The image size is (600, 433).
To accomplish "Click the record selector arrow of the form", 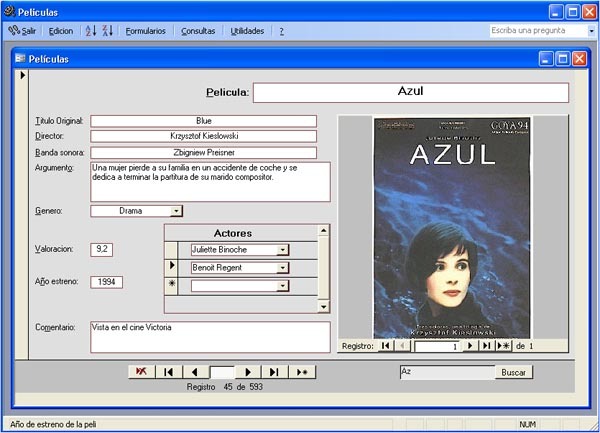I will pyautogui.click(x=23, y=75).
